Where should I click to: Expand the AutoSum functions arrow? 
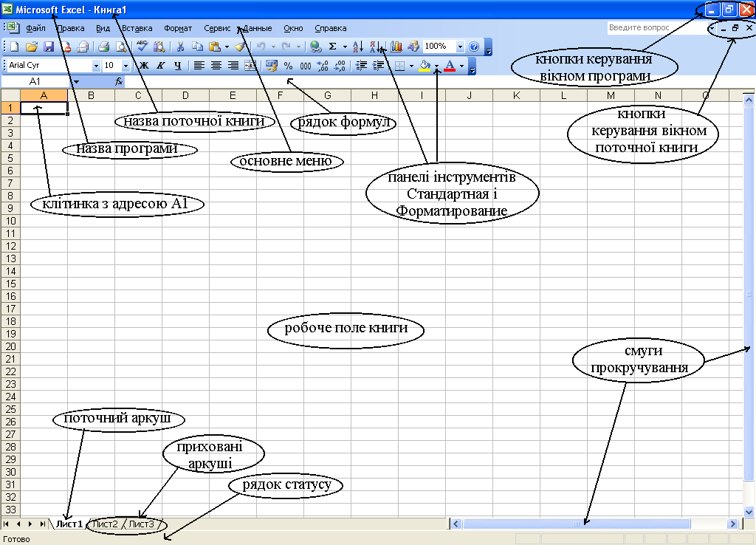[345, 47]
